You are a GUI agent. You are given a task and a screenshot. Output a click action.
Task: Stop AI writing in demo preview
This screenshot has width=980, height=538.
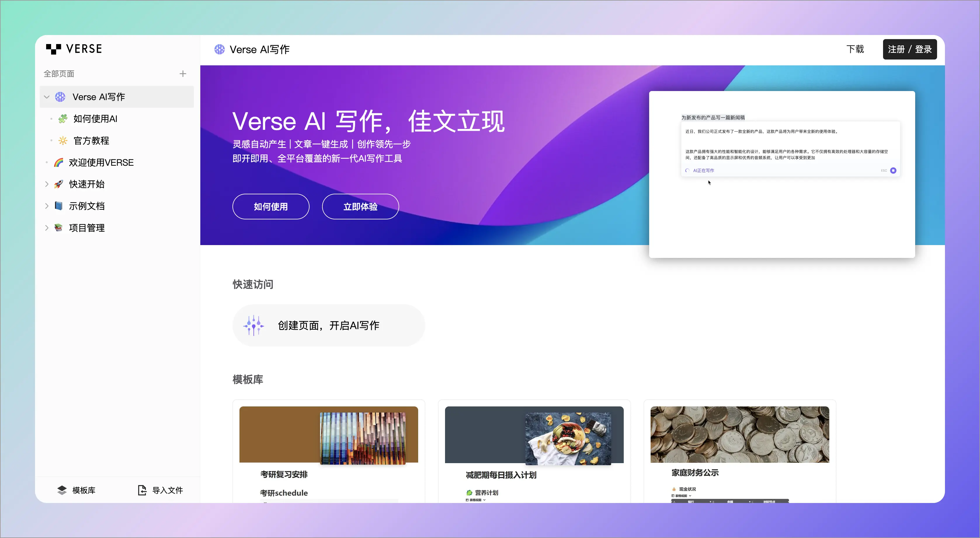[x=893, y=170]
